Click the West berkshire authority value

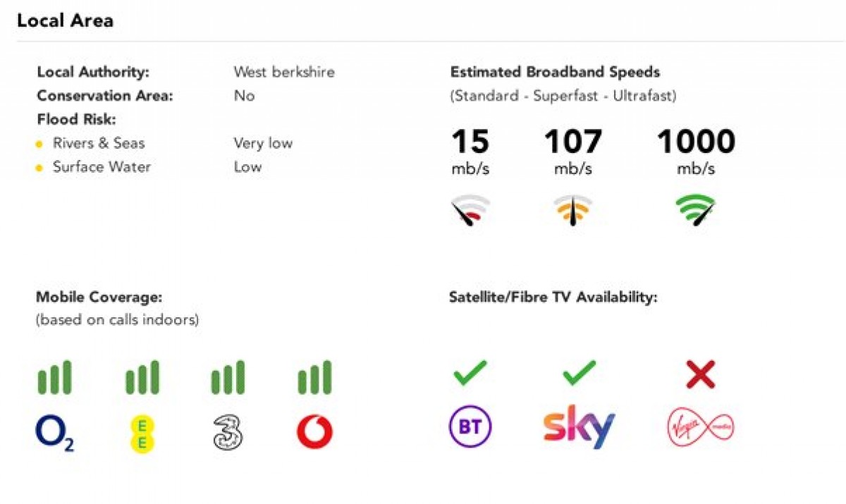point(284,72)
